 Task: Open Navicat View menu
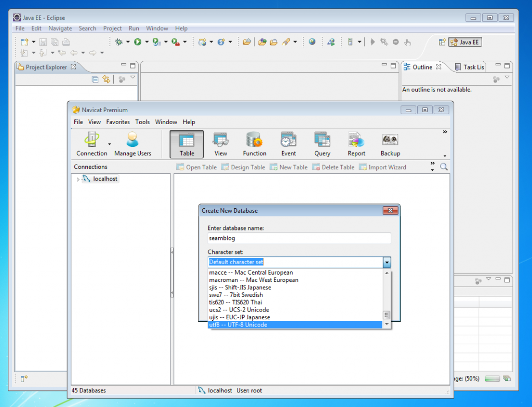tap(95, 122)
